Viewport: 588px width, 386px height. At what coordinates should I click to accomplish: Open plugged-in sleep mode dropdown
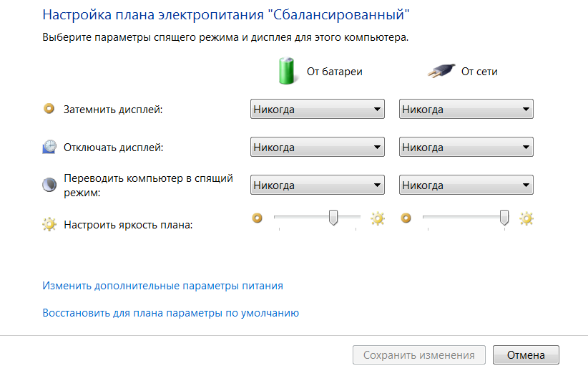click(x=466, y=185)
